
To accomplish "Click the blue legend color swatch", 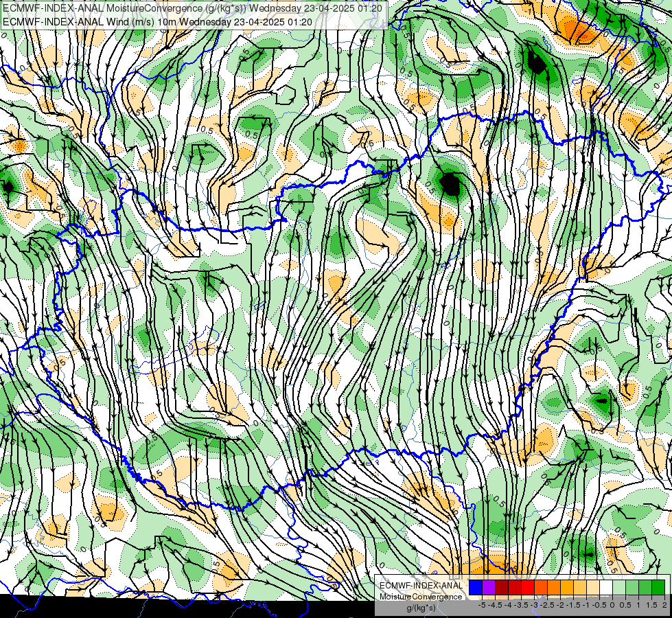I will 476,587.
